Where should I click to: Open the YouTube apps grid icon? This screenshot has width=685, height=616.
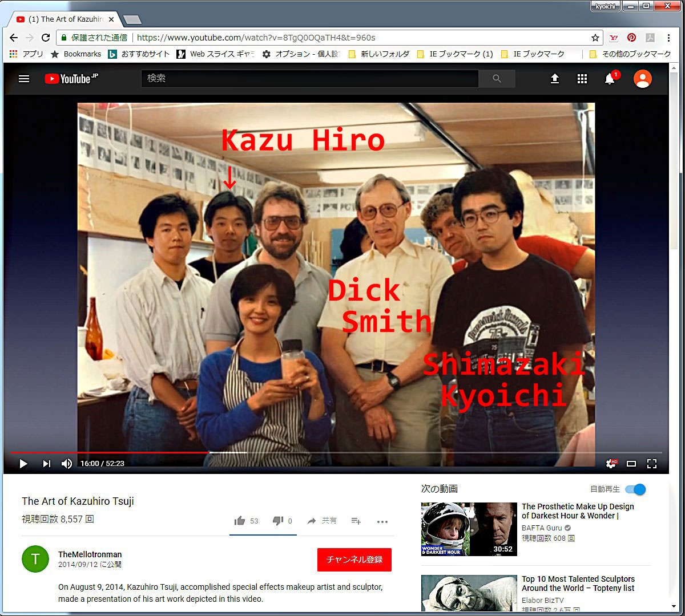pos(582,79)
